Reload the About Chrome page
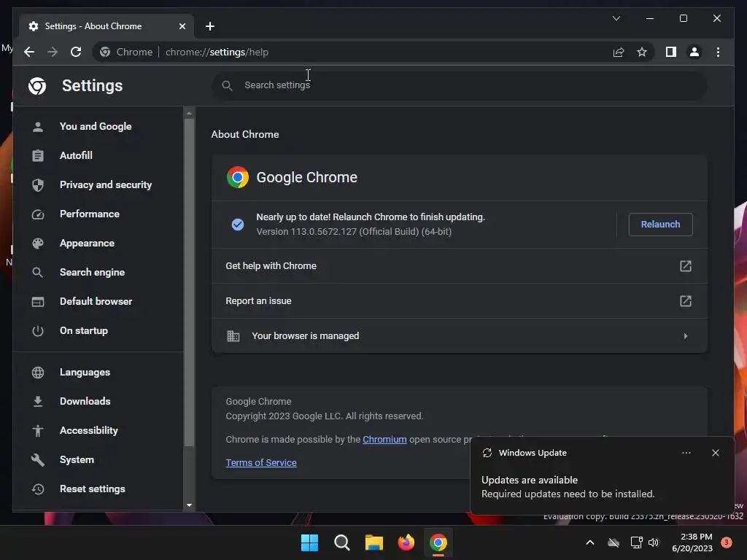This screenshot has width=747, height=560. [76, 52]
